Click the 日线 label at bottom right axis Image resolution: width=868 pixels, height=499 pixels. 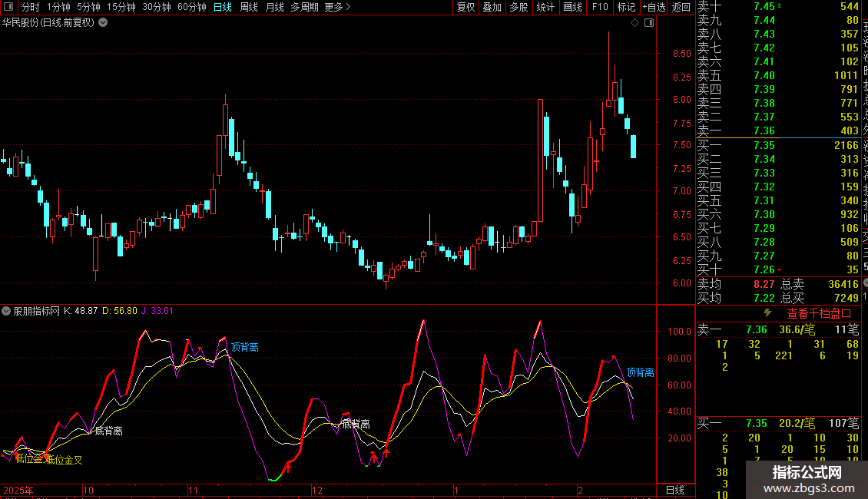tap(674, 490)
